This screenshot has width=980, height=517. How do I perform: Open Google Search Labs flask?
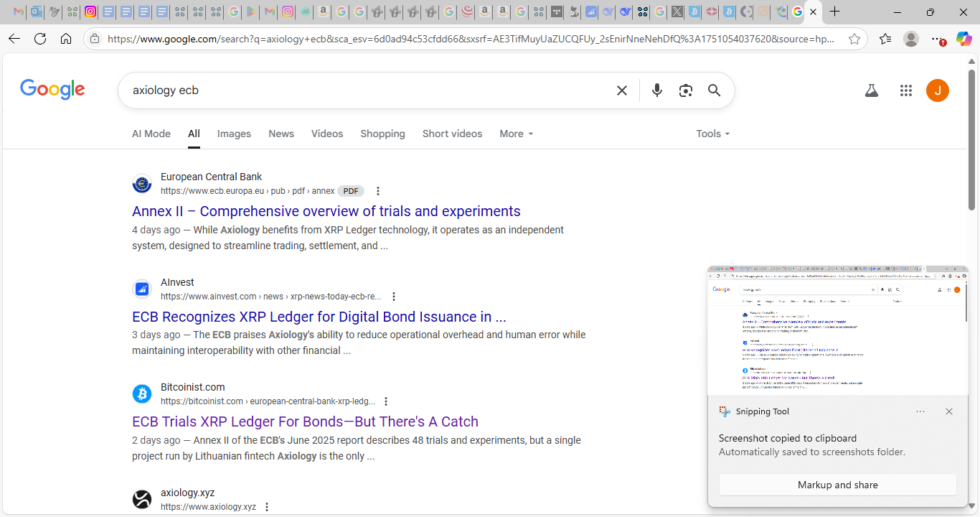(872, 90)
